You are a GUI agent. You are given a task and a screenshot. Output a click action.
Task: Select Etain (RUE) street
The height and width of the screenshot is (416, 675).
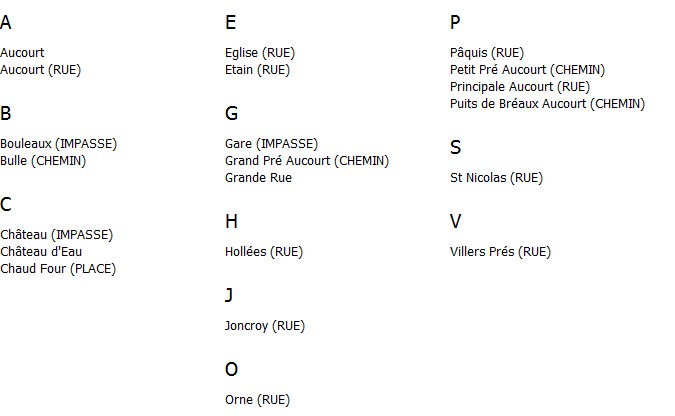click(257, 70)
